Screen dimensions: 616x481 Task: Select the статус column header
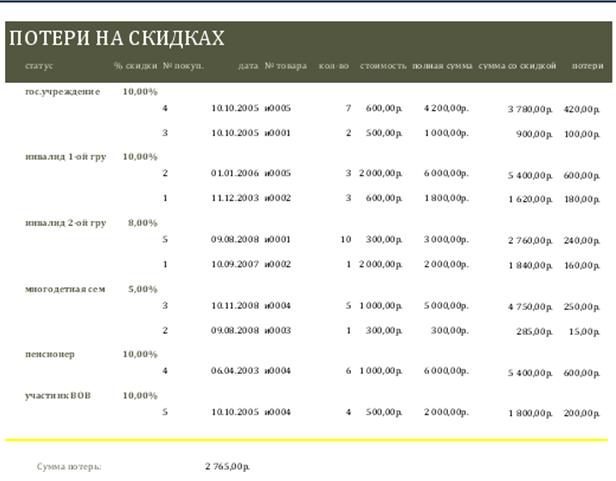tap(39, 66)
